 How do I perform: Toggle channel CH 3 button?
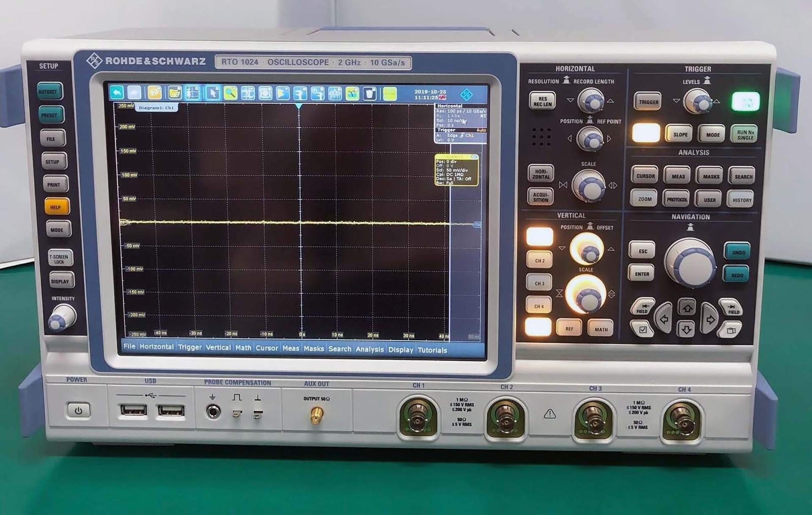click(x=539, y=283)
